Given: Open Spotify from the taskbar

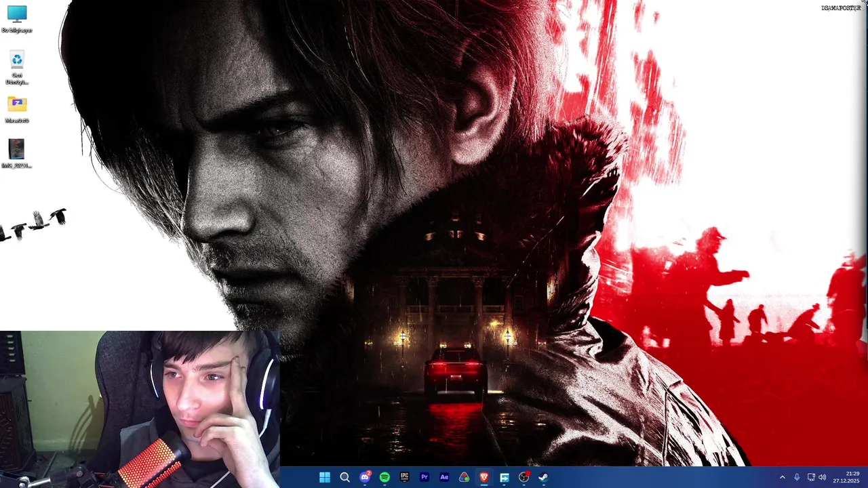Looking at the screenshot, I should [384, 477].
